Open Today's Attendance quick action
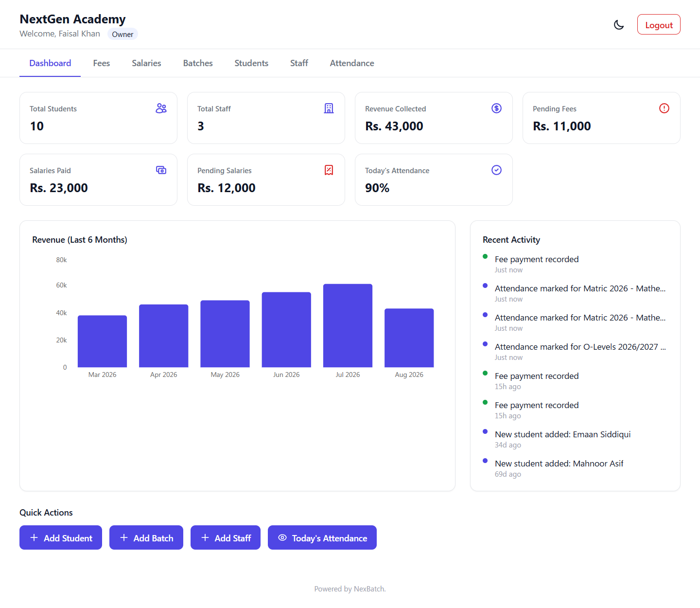The width and height of the screenshot is (700, 608). pyautogui.click(x=322, y=537)
